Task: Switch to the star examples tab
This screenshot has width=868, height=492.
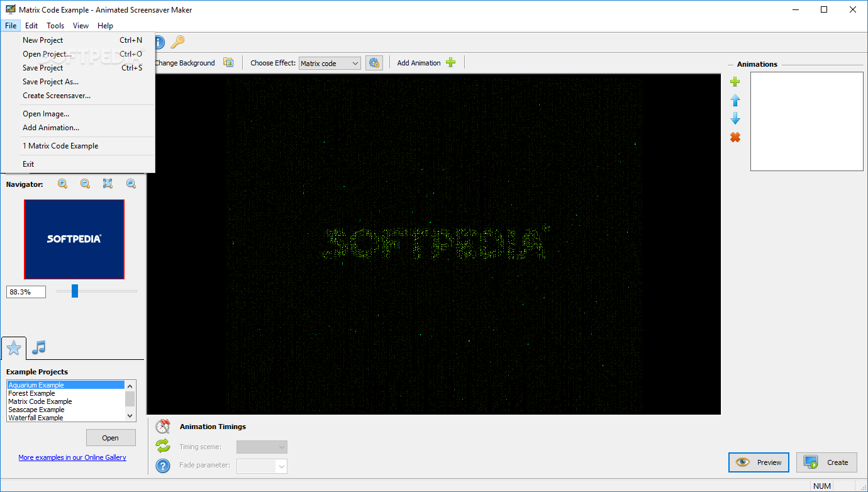Action: 13,347
